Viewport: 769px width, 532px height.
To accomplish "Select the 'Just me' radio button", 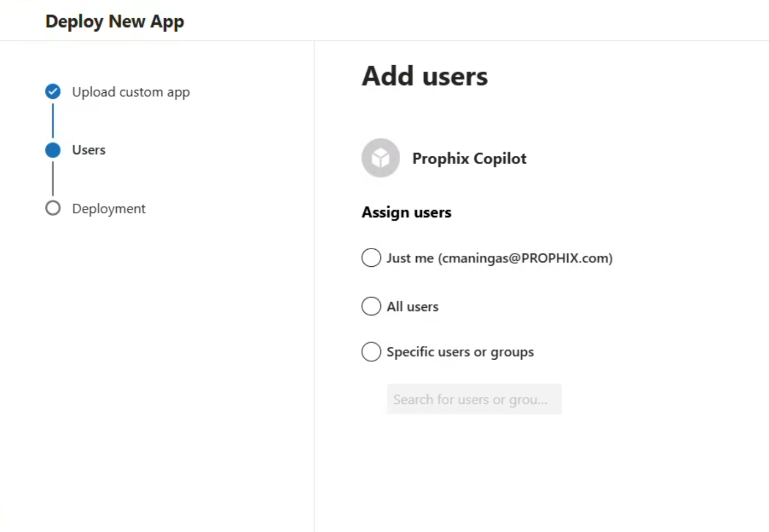I will [371, 257].
